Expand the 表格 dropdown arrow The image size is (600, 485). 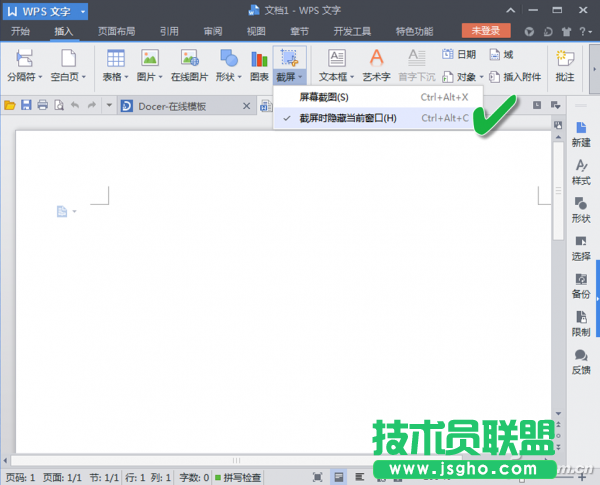point(126,77)
